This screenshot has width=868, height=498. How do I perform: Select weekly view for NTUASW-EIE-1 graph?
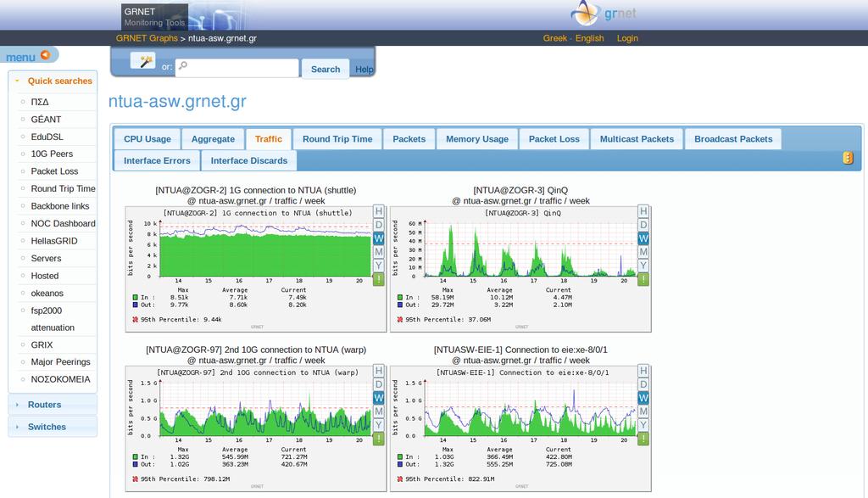click(643, 398)
